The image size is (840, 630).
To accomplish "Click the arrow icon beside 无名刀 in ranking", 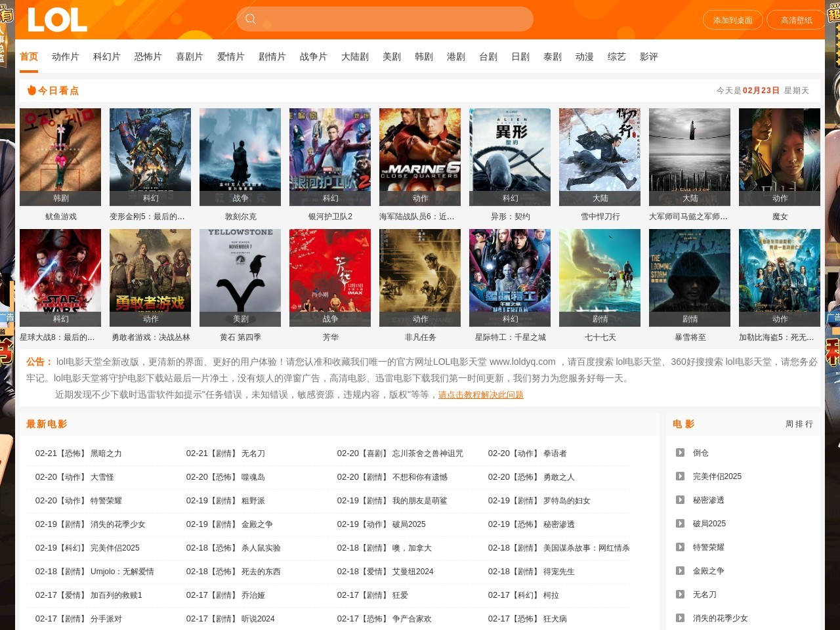I will click(680, 594).
